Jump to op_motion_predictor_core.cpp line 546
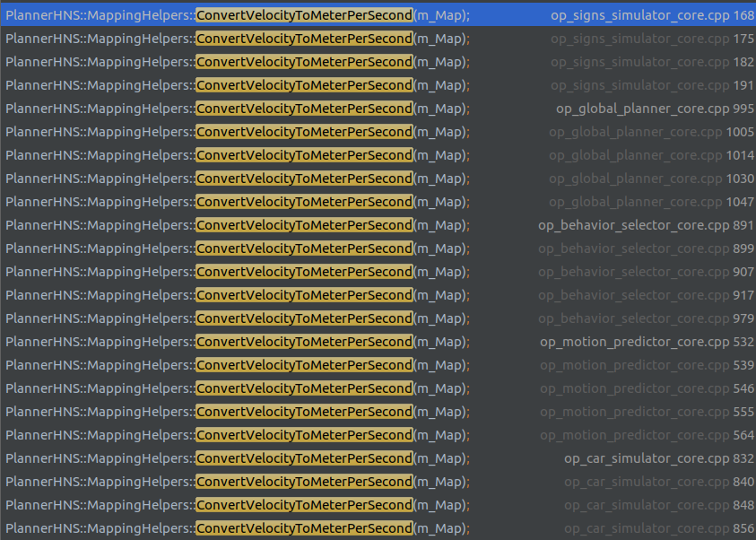The height and width of the screenshot is (540, 756). click(x=359, y=388)
